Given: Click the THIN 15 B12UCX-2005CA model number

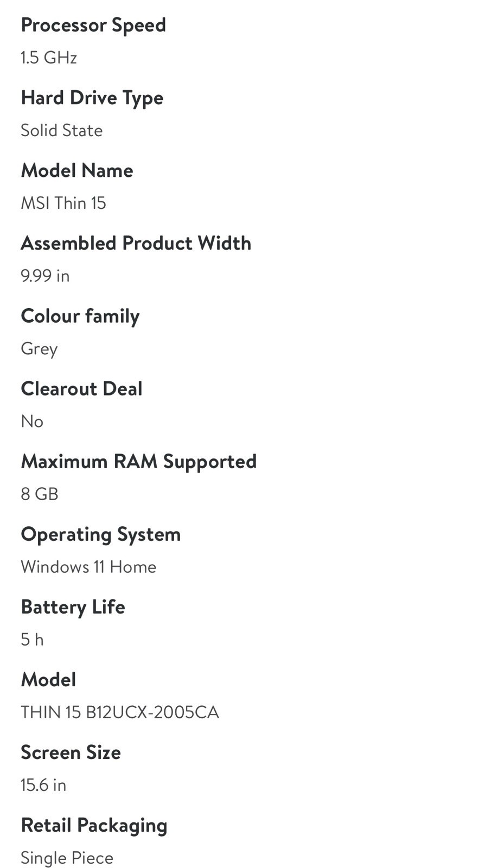Looking at the screenshot, I should [x=120, y=712].
